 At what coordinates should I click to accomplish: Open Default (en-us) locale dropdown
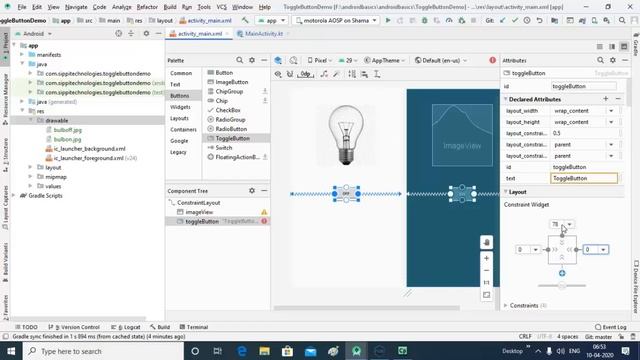click(440, 60)
